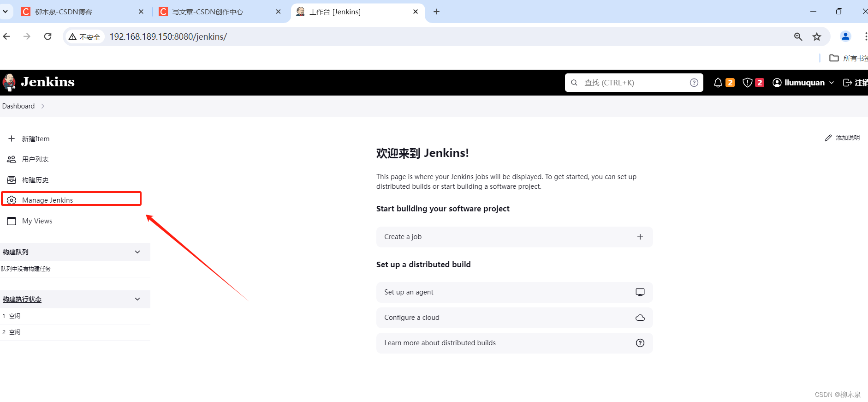868x402 pixels.
Task: Click the help question mark in the search box
Action: pyautogui.click(x=694, y=83)
